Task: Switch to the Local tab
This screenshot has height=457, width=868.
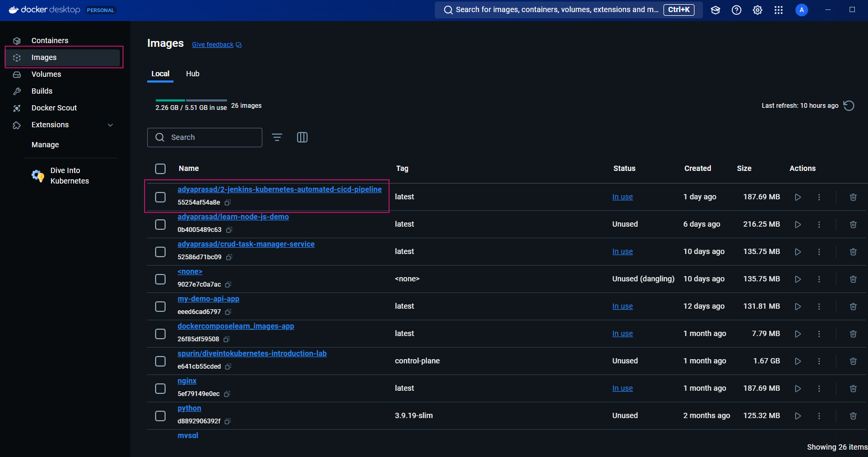Action: click(160, 74)
